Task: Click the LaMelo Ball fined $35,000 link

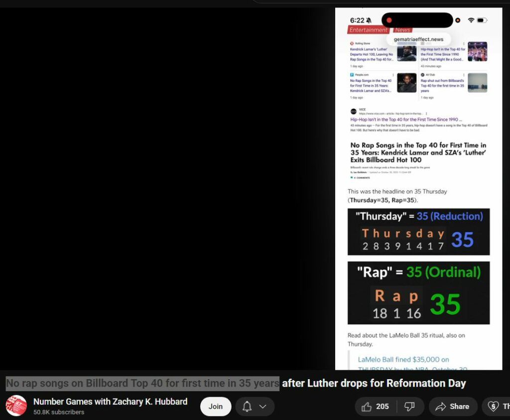Action: pyautogui.click(x=403, y=359)
